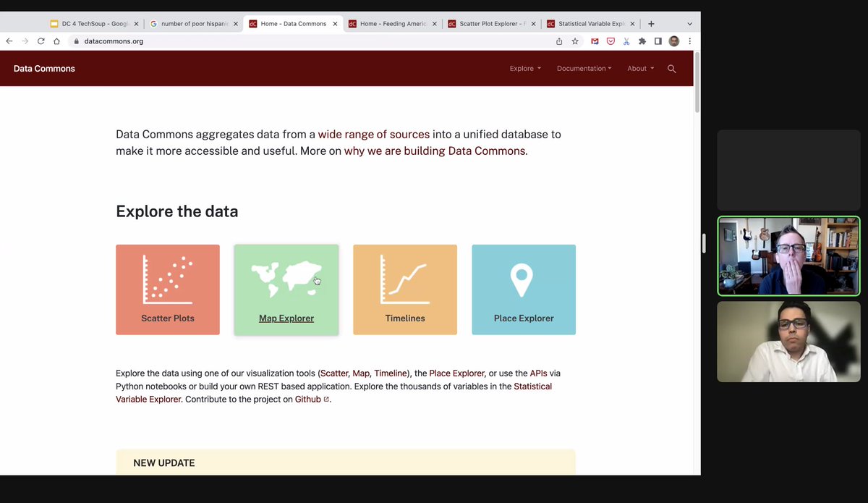Image resolution: width=868 pixels, height=503 pixels.
Task: Follow the APIs link
Action: point(538,373)
